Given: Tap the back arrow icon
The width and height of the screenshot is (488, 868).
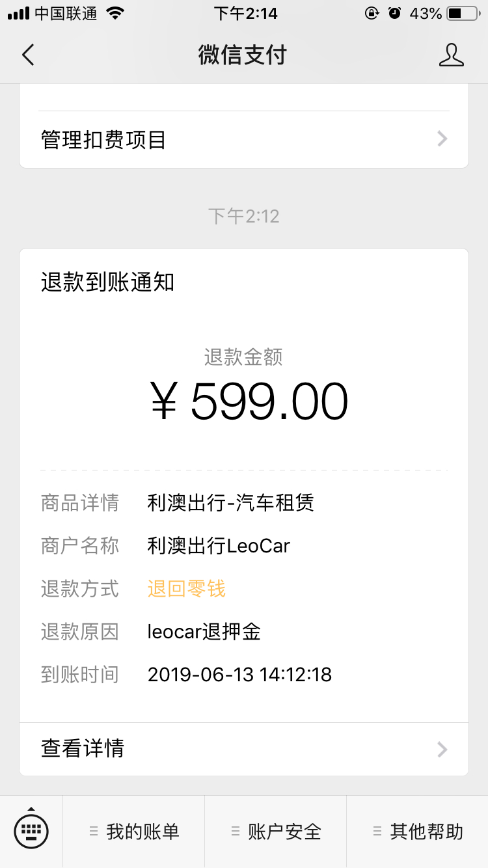Looking at the screenshot, I should point(28,55).
